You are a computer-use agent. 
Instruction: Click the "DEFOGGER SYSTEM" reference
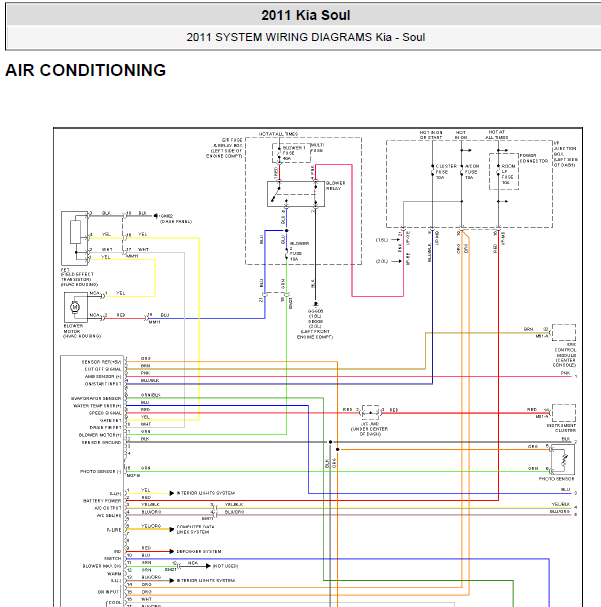tap(199, 551)
